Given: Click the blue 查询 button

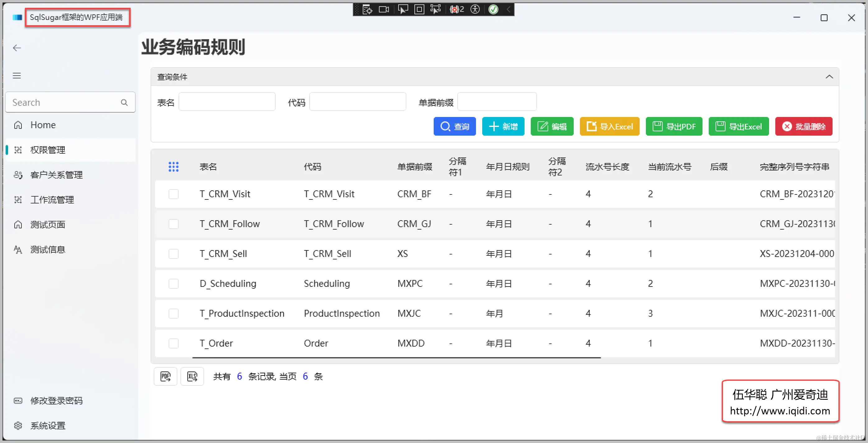Looking at the screenshot, I should coord(455,127).
